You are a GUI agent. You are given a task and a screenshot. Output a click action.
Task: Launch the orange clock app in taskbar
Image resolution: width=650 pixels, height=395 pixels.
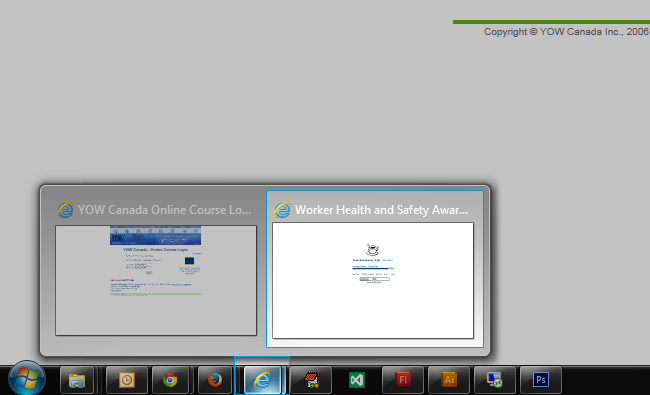[x=126, y=380]
